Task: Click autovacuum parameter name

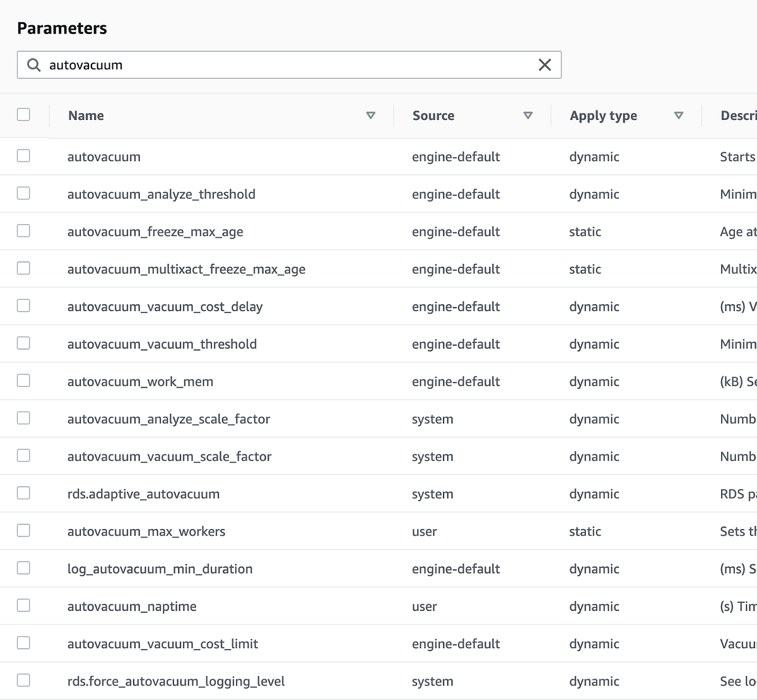Action: 104,157
